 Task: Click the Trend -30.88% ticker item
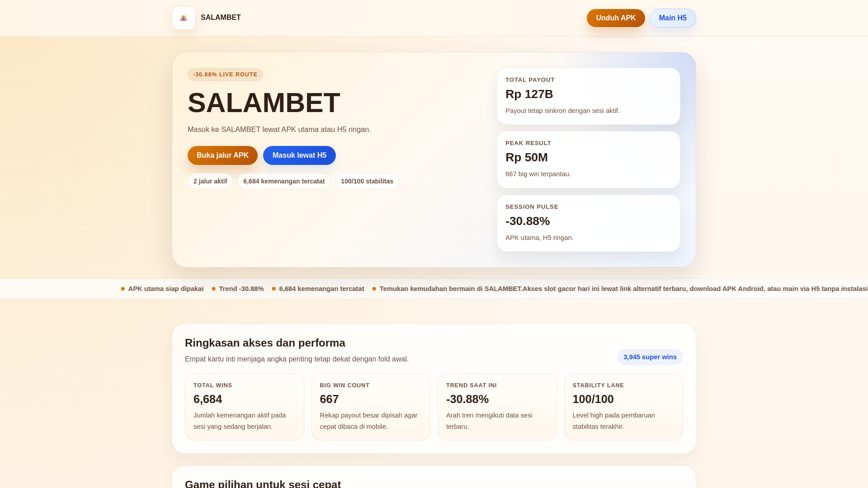pos(241,289)
